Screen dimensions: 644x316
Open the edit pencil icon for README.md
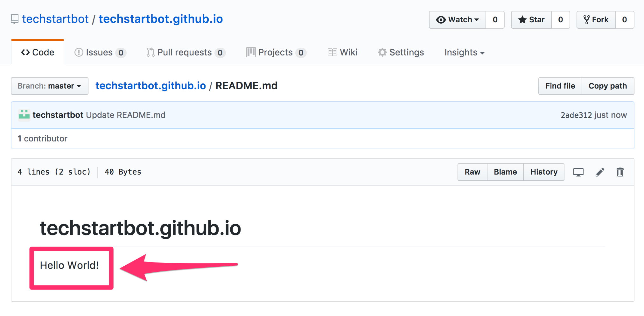(x=600, y=172)
